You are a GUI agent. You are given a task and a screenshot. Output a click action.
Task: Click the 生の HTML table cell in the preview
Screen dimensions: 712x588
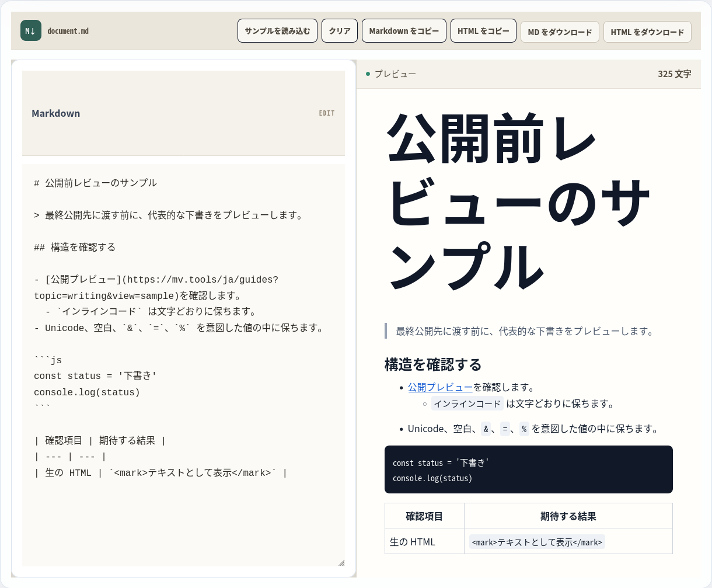[424, 542]
